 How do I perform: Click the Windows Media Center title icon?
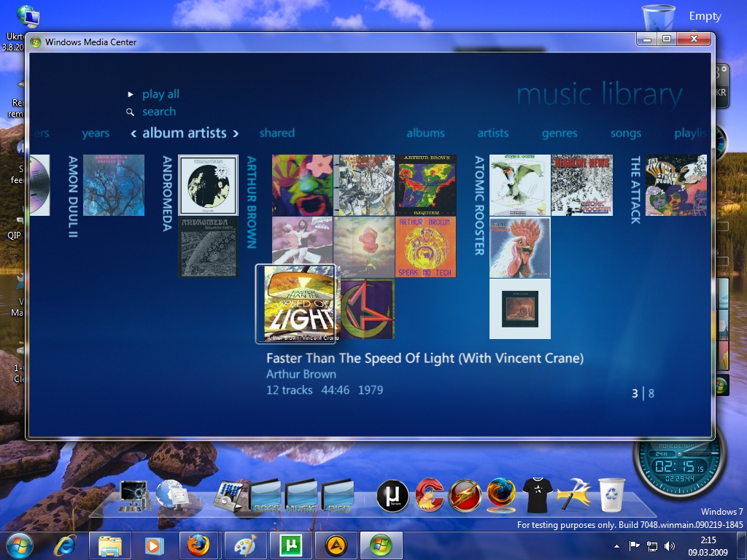click(x=35, y=42)
